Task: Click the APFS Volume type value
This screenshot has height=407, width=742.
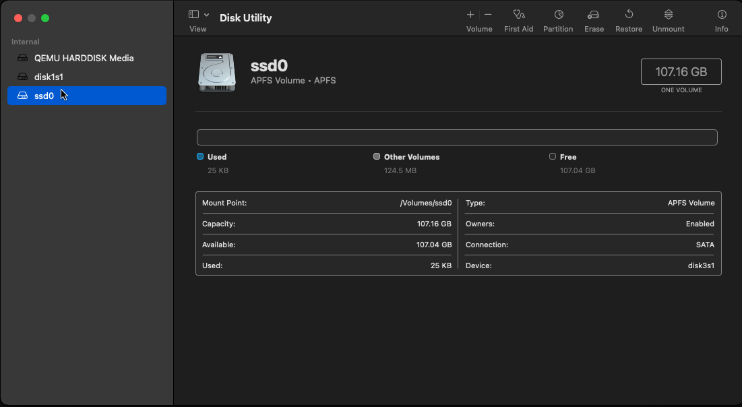Action: click(691, 203)
